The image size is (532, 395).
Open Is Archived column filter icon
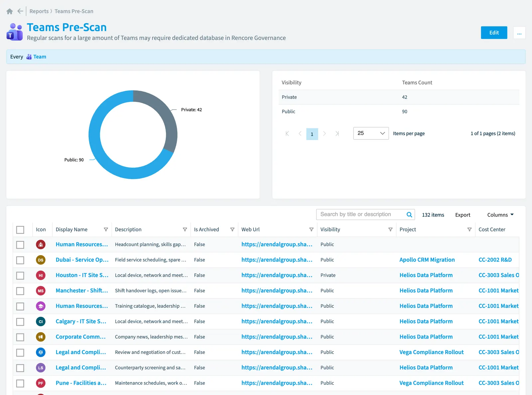click(x=232, y=230)
